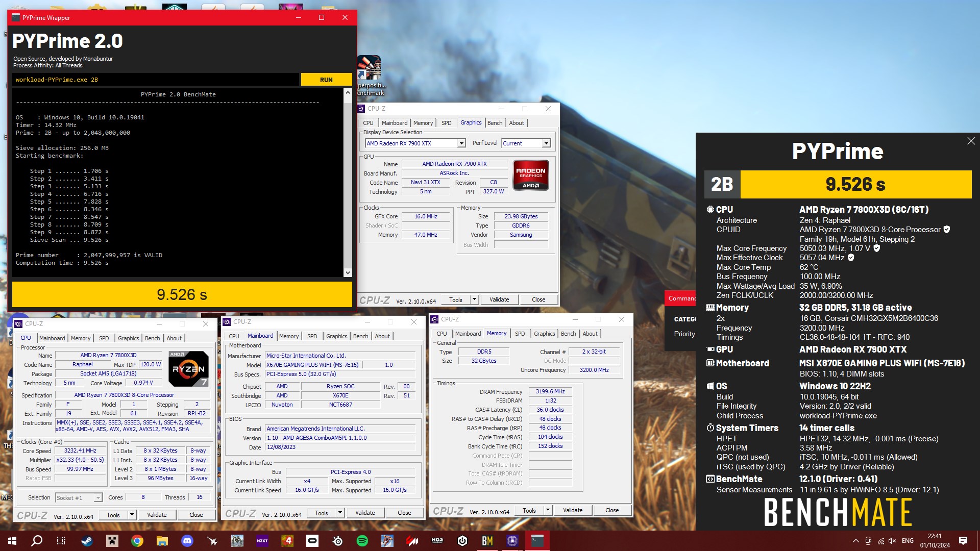Viewport: 980px width, 551px height.
Task: Open Mainboard tab in CPU-Z CPU window
Action: pyautogui.click(x=52, y=338)
